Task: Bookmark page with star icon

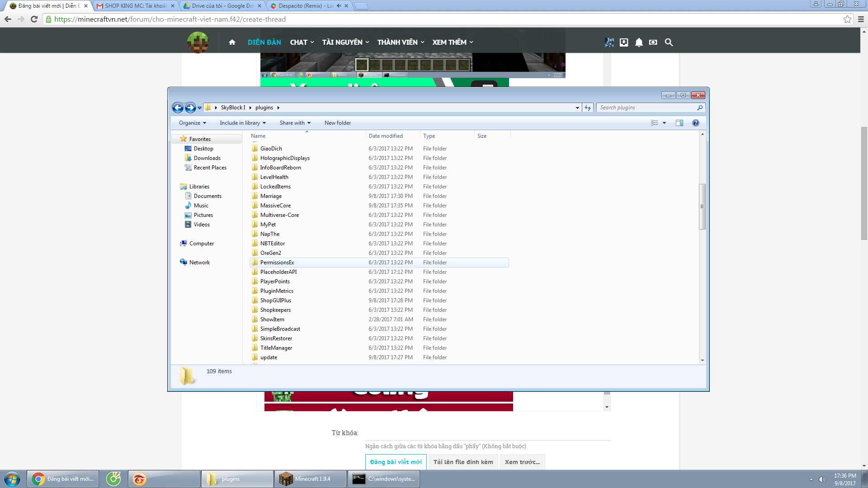Action: [847, 19]
